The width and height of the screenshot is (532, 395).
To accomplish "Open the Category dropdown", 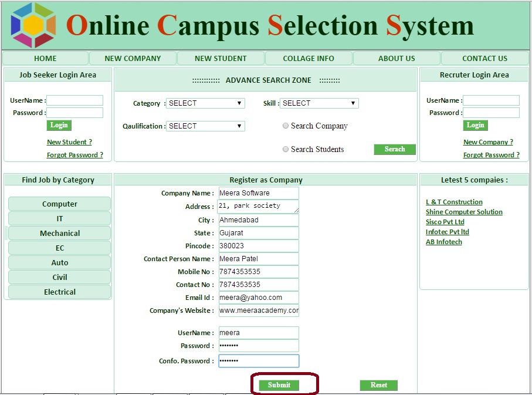I will tap(205, 103).
